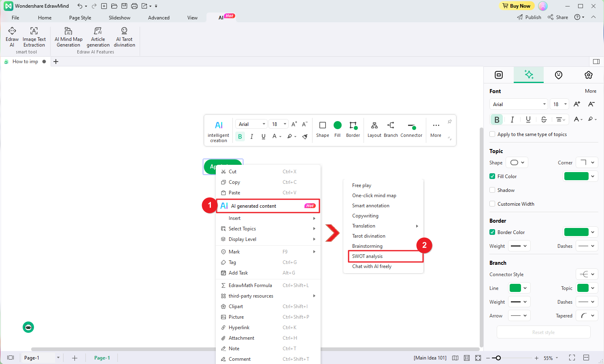Open Shape option in floating toolbar
Viewport: 604px width, 364px height.
[323, 130]
